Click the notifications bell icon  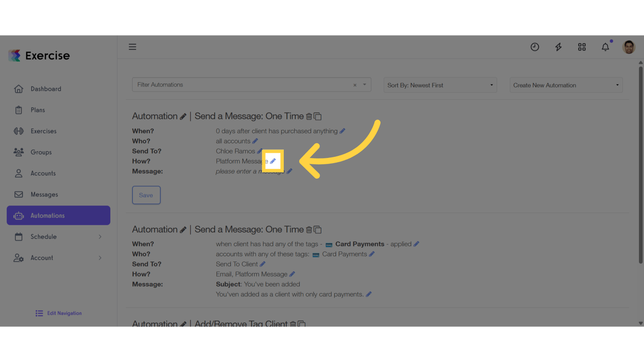[605, 47]
